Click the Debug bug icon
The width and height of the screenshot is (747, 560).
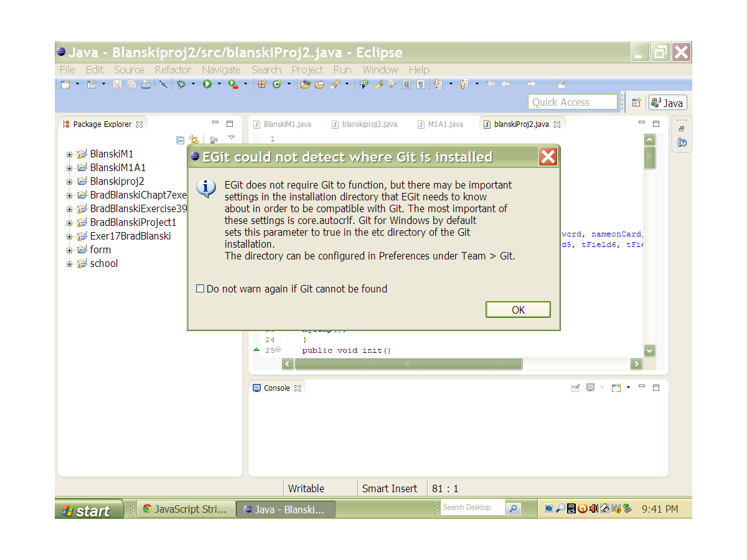pyautogui.click(x=182, y=84)
